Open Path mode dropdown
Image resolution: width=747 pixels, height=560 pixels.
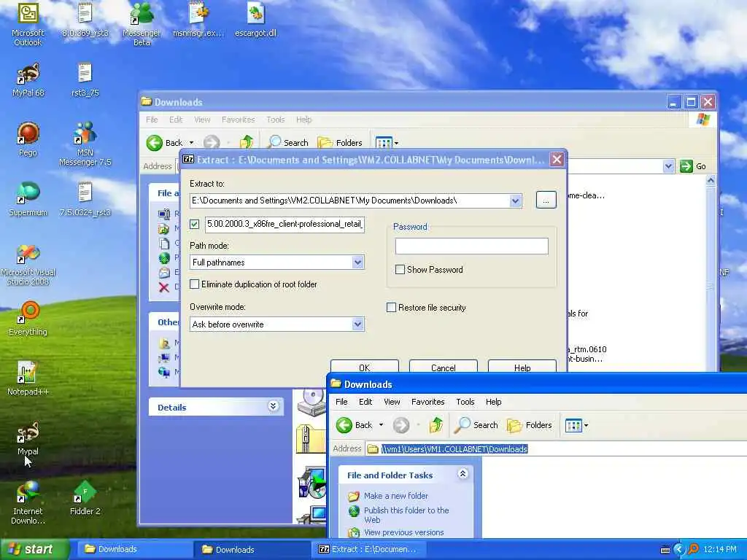pyautogui.click(x=357, y=262)
